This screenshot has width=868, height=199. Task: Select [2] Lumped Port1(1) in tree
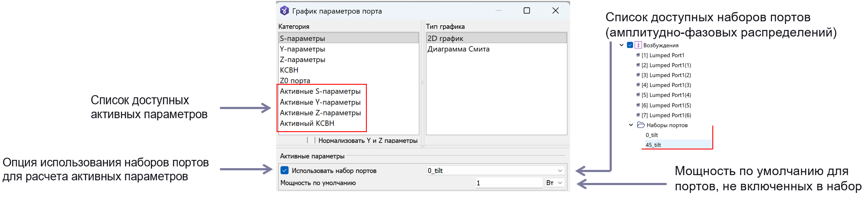tap(666, 65)
